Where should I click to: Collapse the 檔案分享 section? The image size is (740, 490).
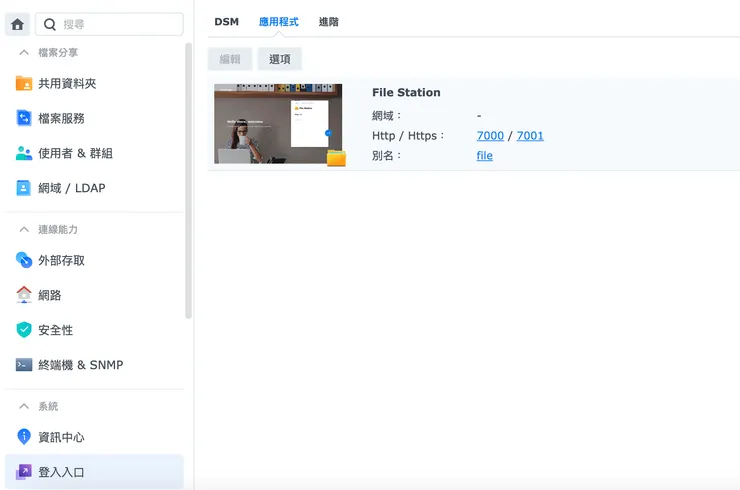coord(24,52)
